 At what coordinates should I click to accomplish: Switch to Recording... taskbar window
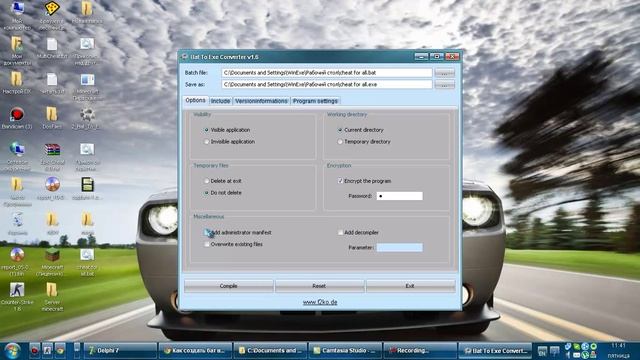click(420, 351)
